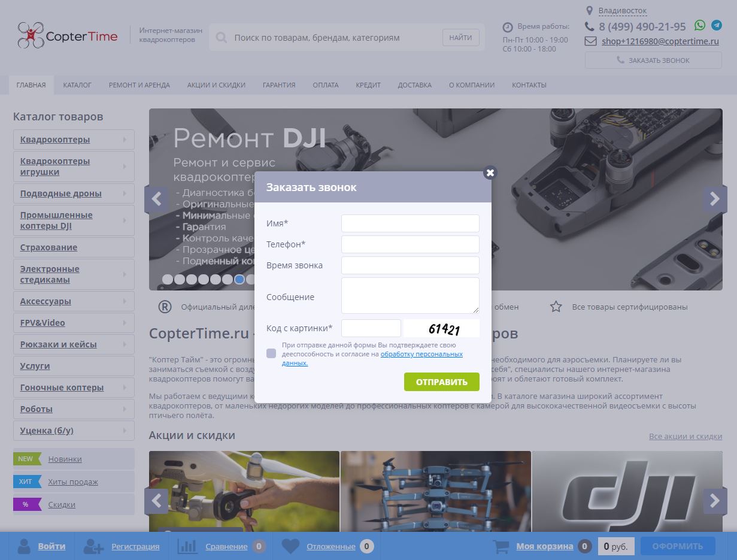The height and width of the screenshot is (560, 737).
Task: Expand Квадрокоптеры игрушки category arrow
Action: tap(125, 167)
